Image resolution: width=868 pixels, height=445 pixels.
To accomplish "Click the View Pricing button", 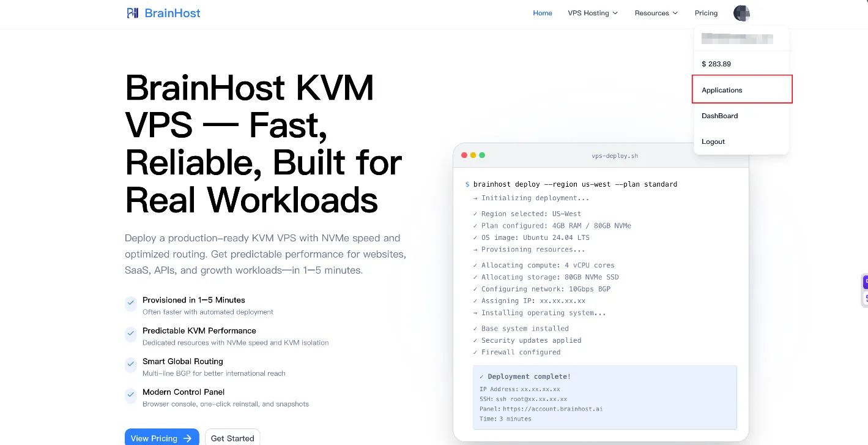I will 161,438.
